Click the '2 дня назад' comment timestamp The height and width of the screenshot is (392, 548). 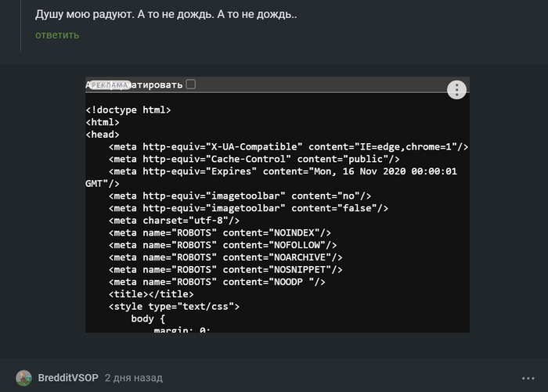click(133, 378)
